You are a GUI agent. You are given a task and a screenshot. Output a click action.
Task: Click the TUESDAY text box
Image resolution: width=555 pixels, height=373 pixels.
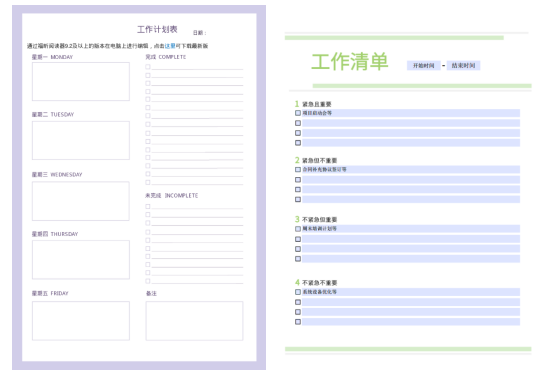[x=81, y=140]
